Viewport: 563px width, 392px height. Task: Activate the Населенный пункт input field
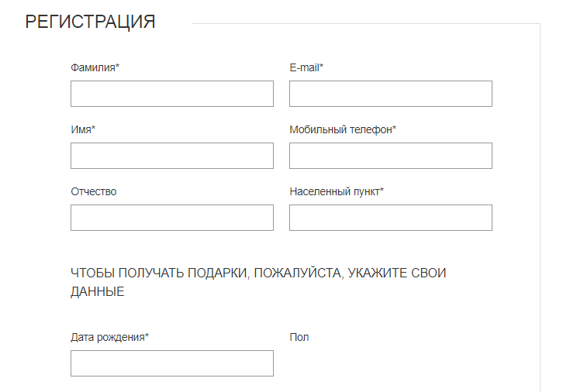pyautogui.click(x=390, y=218)
